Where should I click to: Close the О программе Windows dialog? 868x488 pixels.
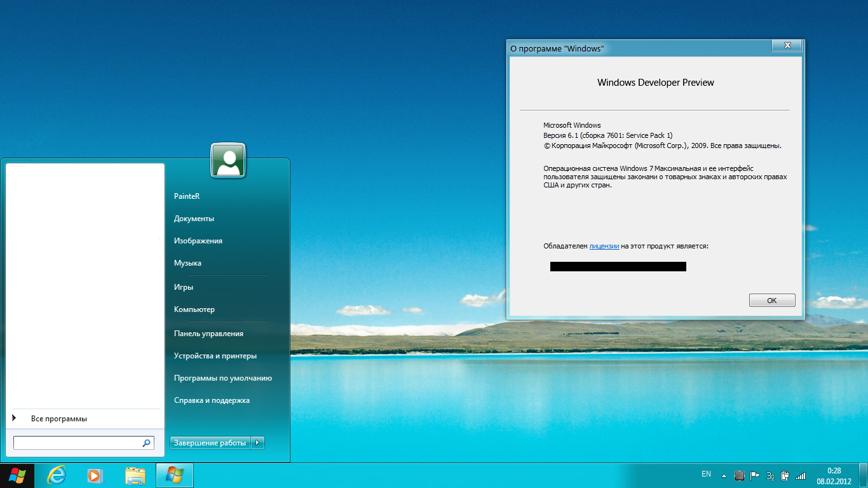point(787,46)
